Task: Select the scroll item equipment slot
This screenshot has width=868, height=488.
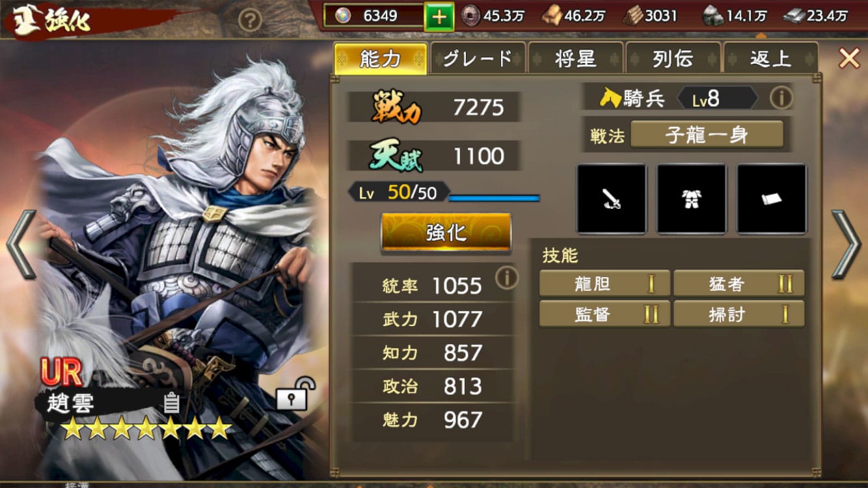Action: [x=772, y=198]
